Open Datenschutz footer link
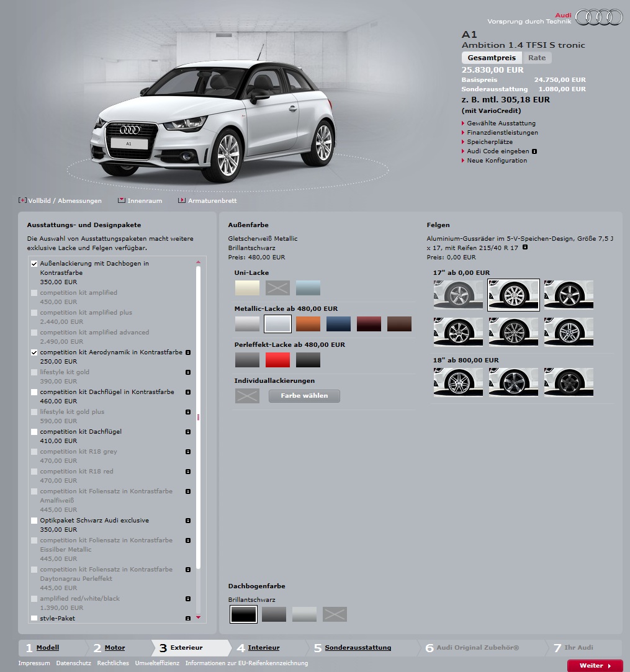This screenshot has height=672, width=630. (73, 663)
